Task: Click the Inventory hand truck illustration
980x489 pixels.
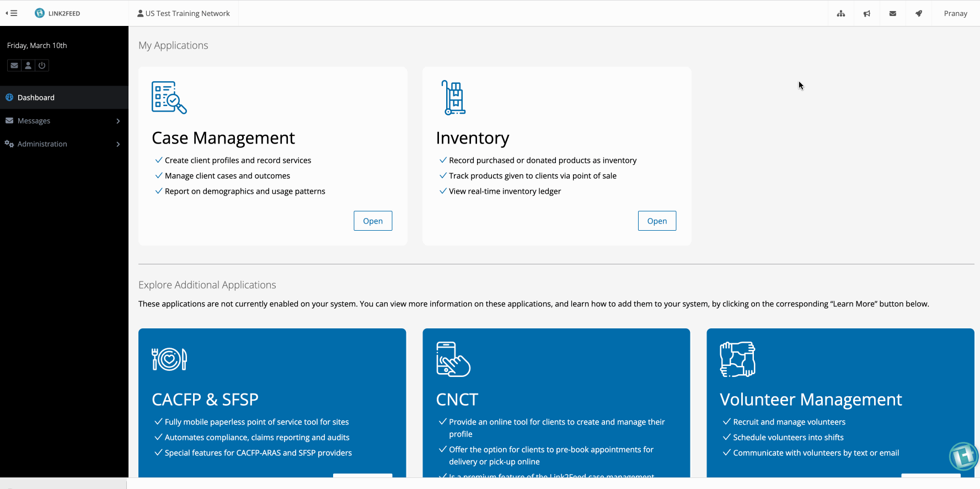Action: pyautogui.click(x=454, y=98)
